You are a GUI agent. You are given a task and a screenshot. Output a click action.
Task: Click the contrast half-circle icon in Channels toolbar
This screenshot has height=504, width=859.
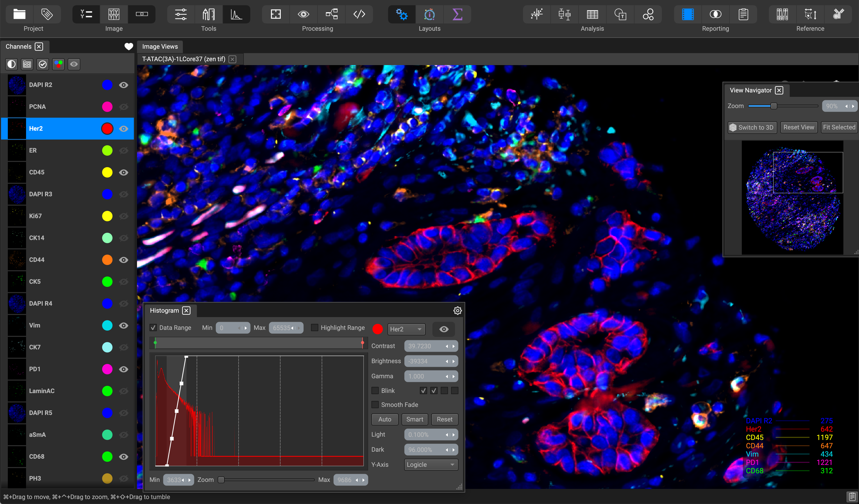(11, 64)
